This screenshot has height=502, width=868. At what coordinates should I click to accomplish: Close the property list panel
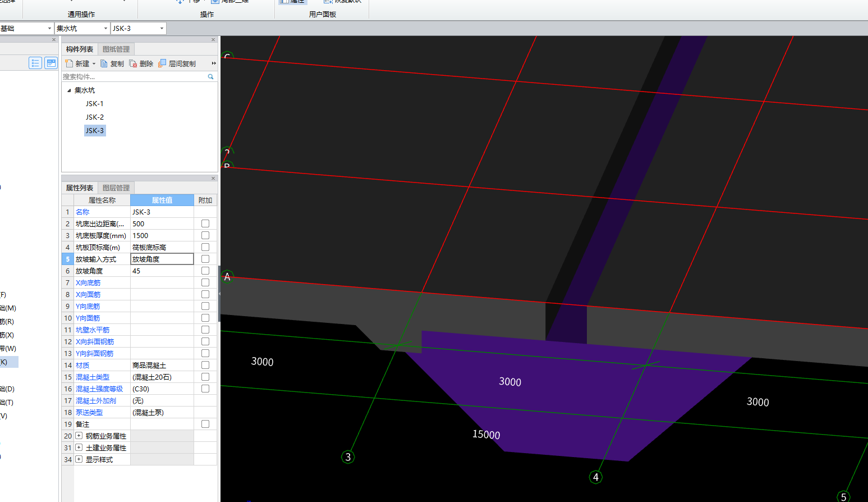(x=213, y=179)
